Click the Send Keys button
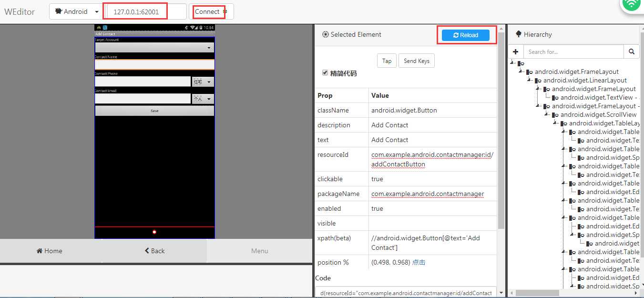 click(417, 61)
